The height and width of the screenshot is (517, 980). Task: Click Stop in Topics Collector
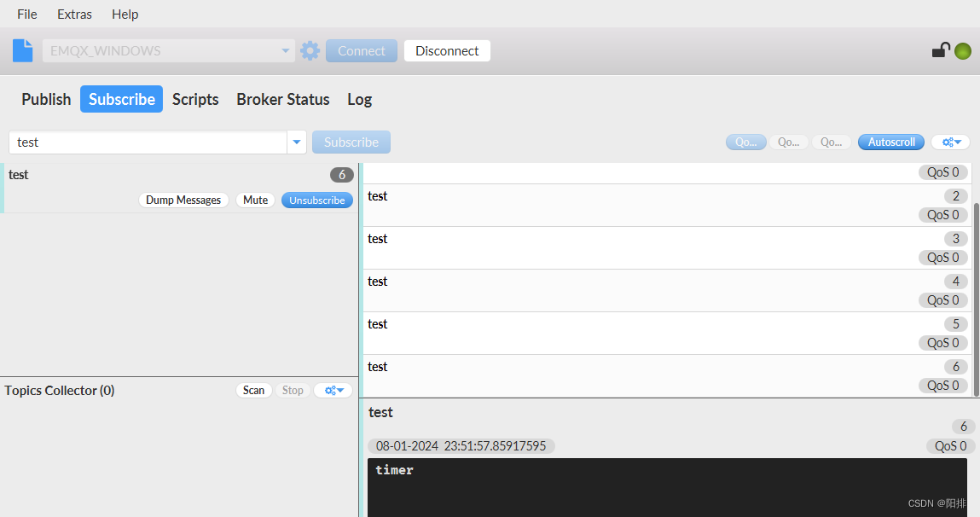coord(293,390)
